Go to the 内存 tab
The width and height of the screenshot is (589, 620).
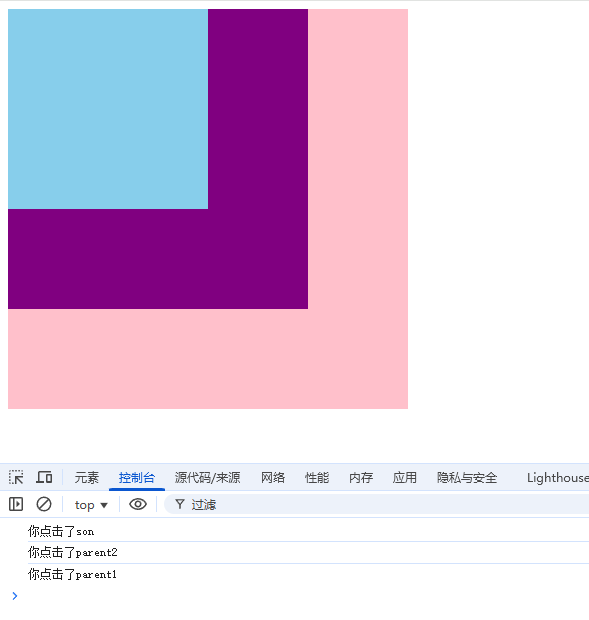click(x=361, y=478)
